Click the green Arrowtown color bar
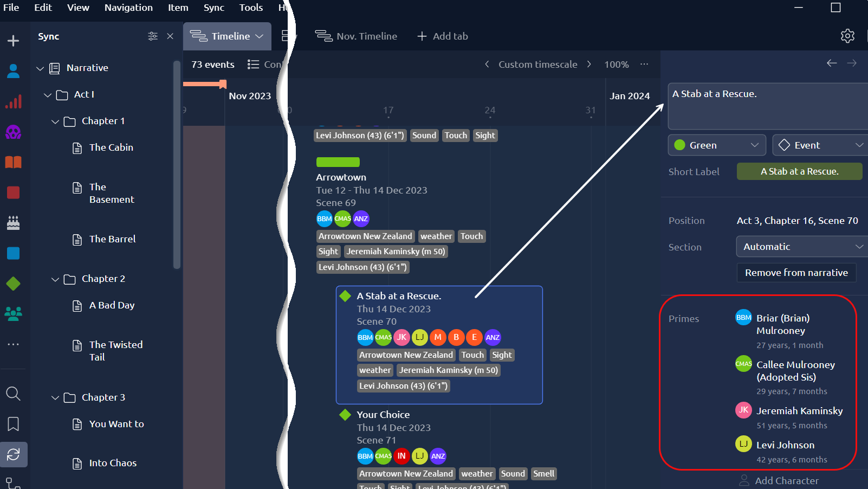868x489 pixels. click(338, 162)
